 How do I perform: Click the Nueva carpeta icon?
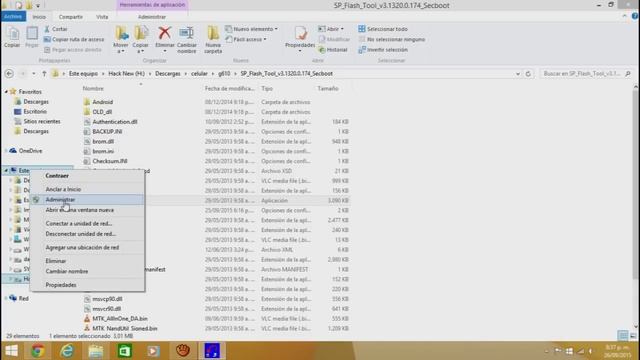[213, 40]
